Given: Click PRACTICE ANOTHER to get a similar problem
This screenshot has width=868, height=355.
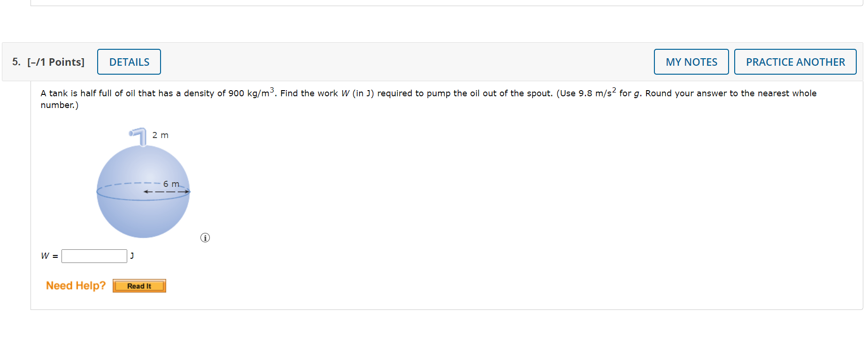Looking at the screenshot, I should point(795,62).
